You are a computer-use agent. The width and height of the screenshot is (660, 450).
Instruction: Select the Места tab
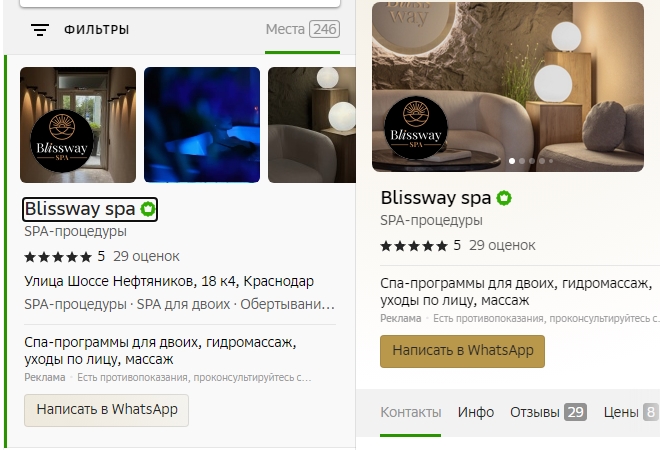click(302, 29)
